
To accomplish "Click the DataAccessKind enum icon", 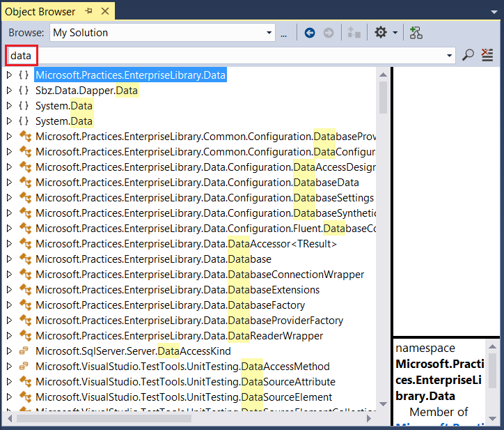I will [24, 351].
